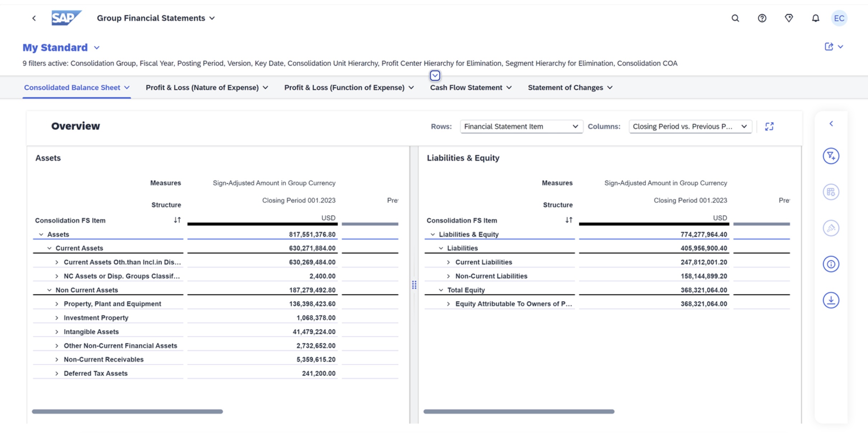The width and height of the screenshot is (868, 433).
Task: Collapse the Liabilities node
Action: tap(441, 248)
